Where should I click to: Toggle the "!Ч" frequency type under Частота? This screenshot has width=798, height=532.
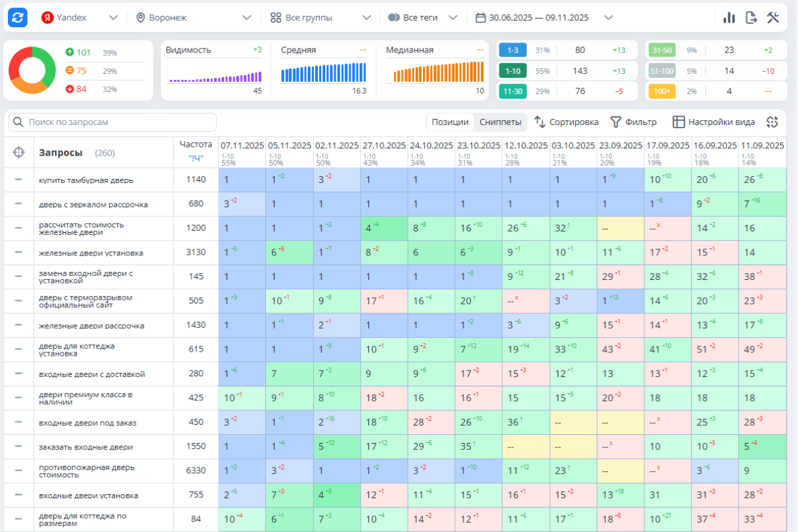coord(196,158)
